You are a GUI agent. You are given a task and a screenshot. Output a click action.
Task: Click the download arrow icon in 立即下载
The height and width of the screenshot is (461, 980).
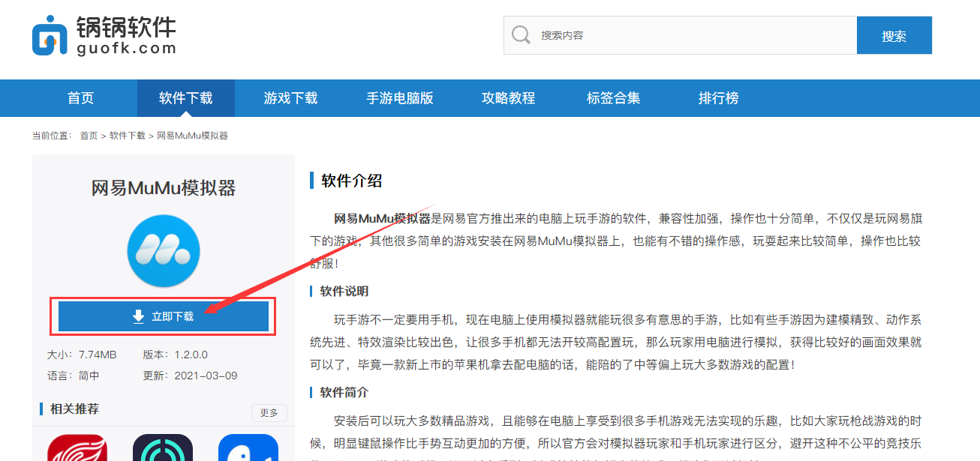[x=138, y=316]
